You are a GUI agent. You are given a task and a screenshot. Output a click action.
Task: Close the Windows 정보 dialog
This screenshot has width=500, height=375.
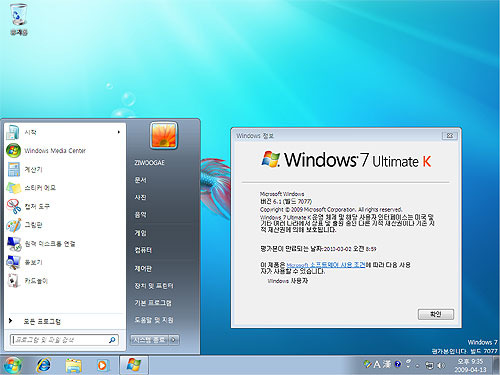pyautogui.click(x=450, y=135)
